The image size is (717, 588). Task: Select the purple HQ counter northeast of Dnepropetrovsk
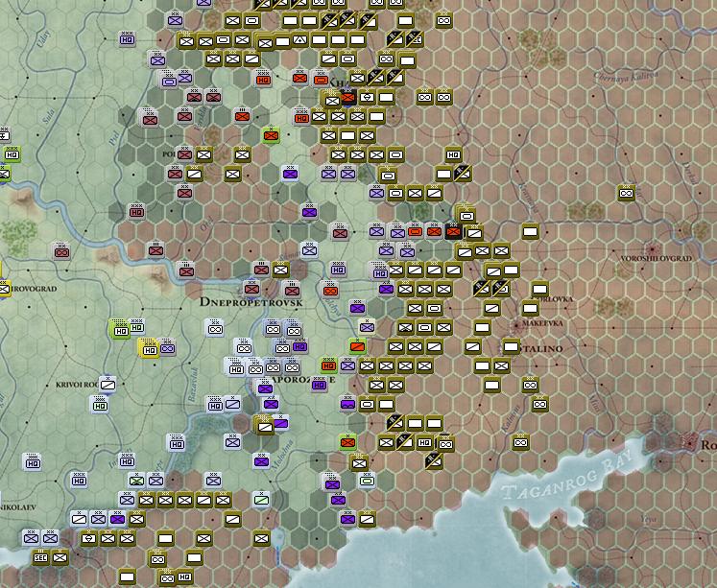pyautogui.click(x=339, y=270)
